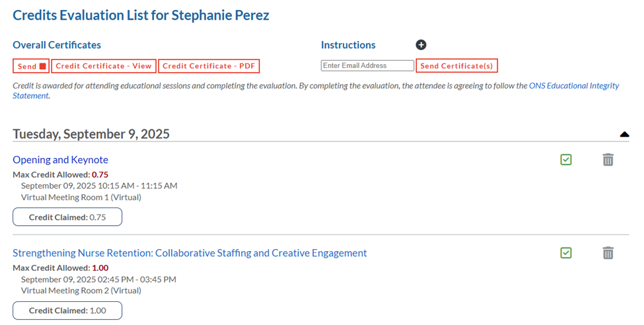Toggle green checkmark for Opening and Keynote

[x=565, y=160]
